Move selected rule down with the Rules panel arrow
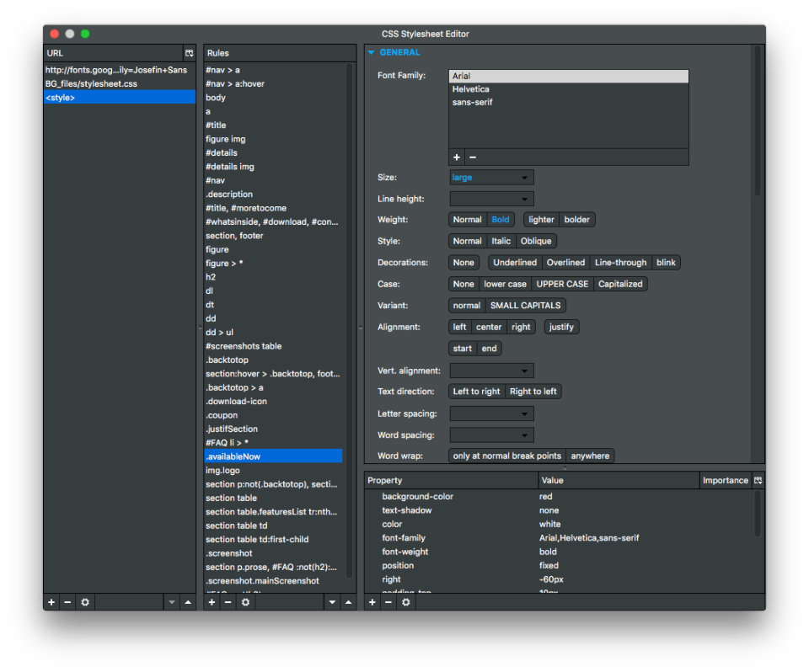Viewport: 809px width, 672px height. 332,602
